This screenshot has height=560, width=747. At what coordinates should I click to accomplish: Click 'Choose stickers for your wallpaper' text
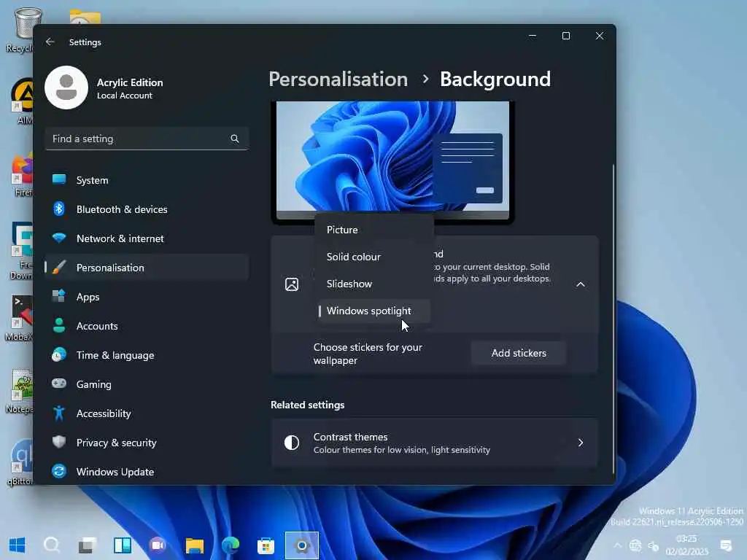click(x=368, y=354)
